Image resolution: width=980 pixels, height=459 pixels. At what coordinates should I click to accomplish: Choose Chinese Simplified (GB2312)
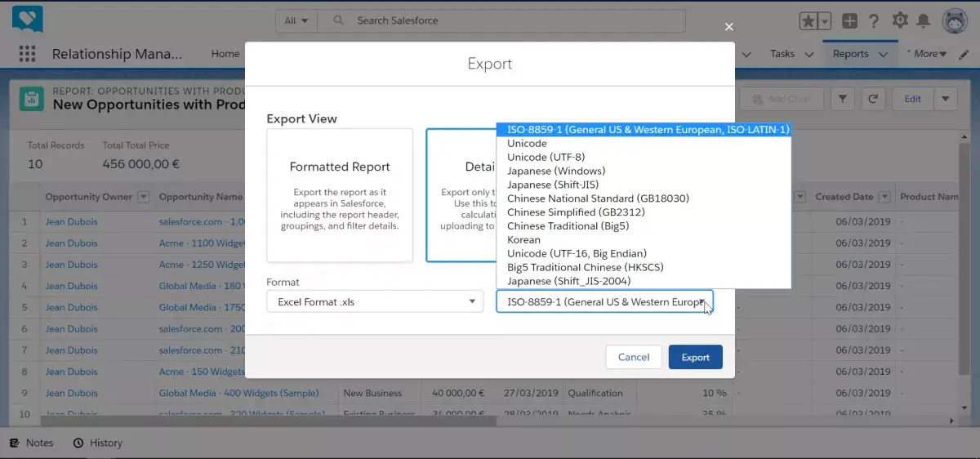click(x=644, y=212)
